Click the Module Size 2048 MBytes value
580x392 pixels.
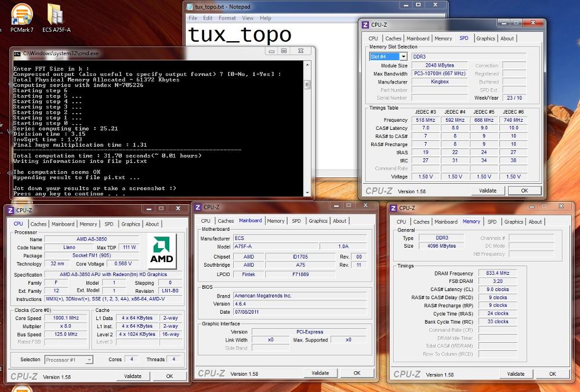pos(440,65)
